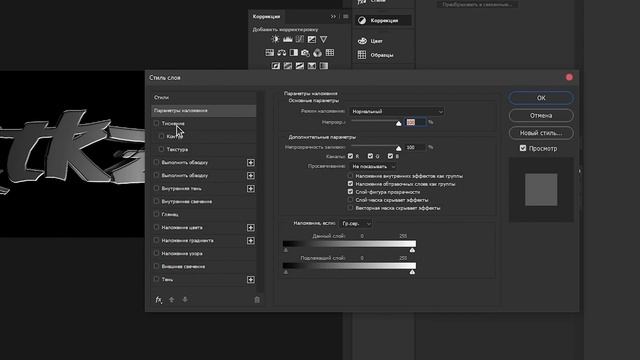Add a Gradient Map adjustment

tap(324, 66)
